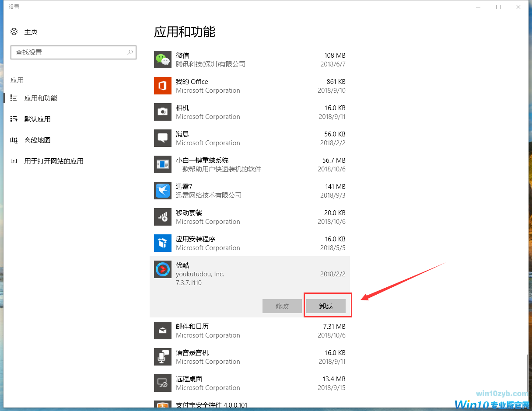The width and height of the screenshot is (532, 411).
Task: Click the 相机 camera app icon
Action: (x=163, y=112)
